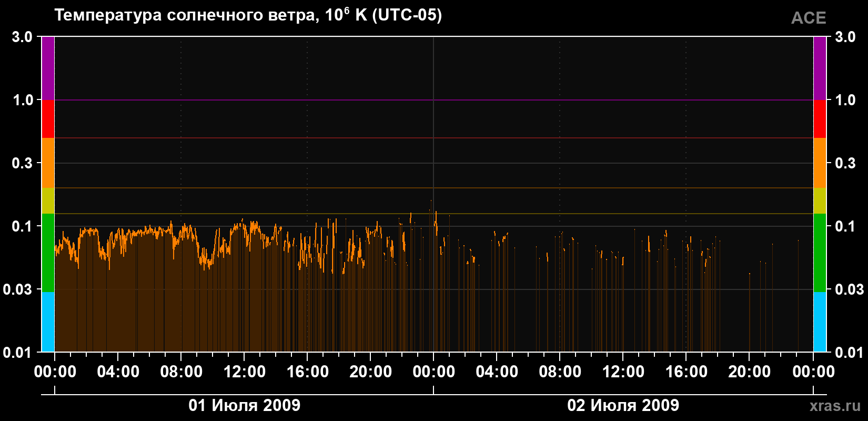Click the purple segment on left color scale
868x421 pixels.
pyautogui.click(x=48, y=68)
